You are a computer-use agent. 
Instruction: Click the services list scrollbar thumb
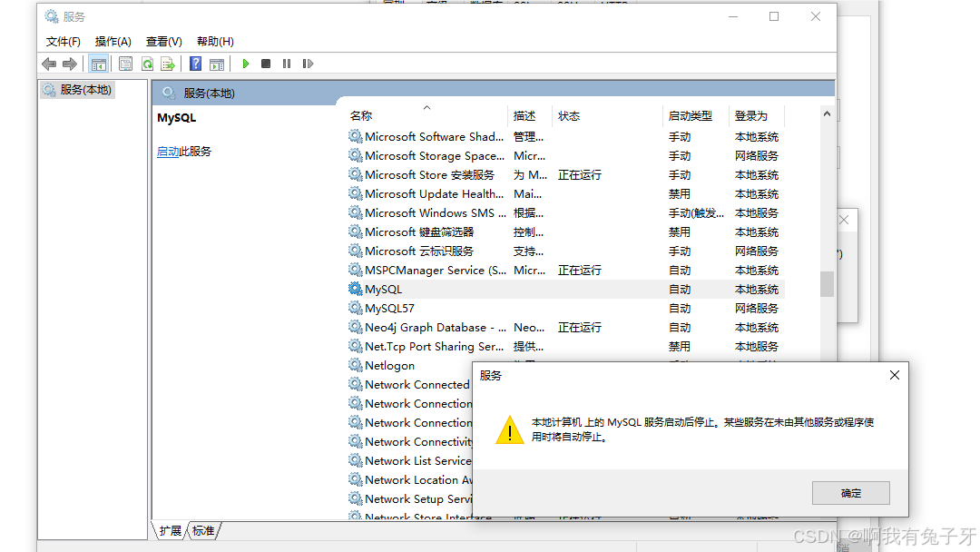pos(827,284)
